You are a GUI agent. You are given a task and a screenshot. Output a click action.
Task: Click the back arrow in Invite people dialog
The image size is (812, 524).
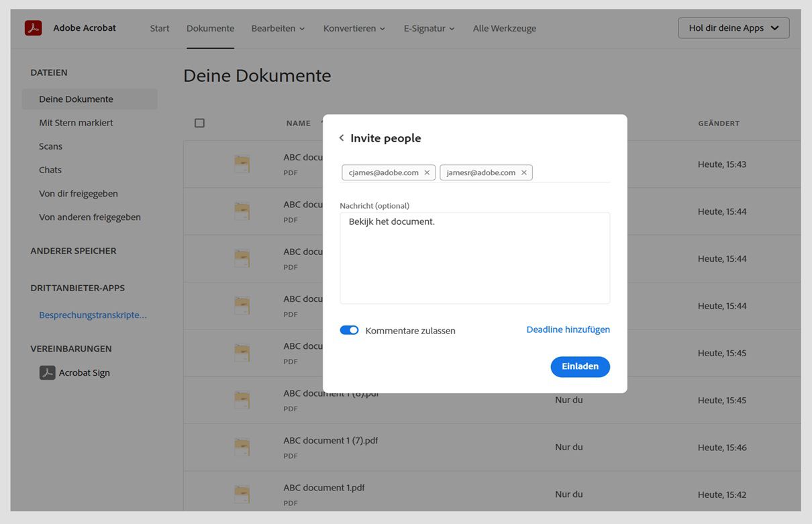pyautogui.click(x=341, y=137)
